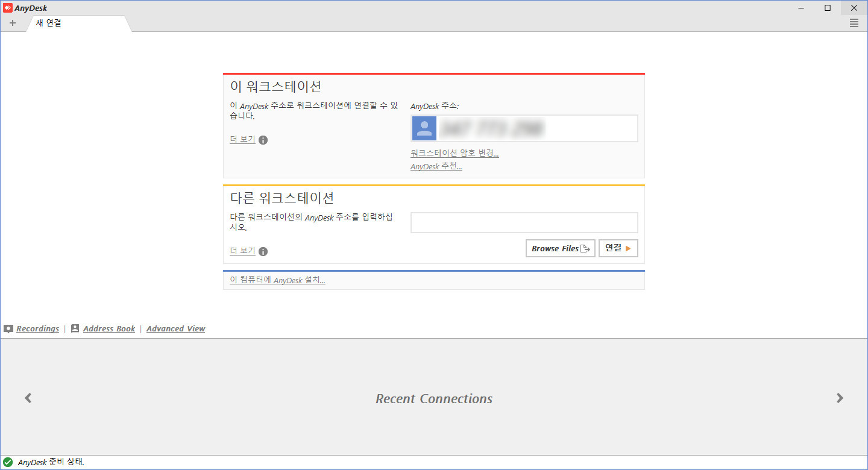
Task: Click the green ready status check icon
Action: click(x=8, y=462)
